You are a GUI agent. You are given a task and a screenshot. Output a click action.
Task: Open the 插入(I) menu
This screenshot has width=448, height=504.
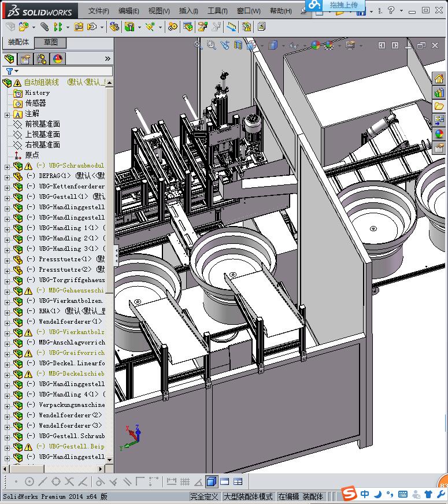(188, 11)
